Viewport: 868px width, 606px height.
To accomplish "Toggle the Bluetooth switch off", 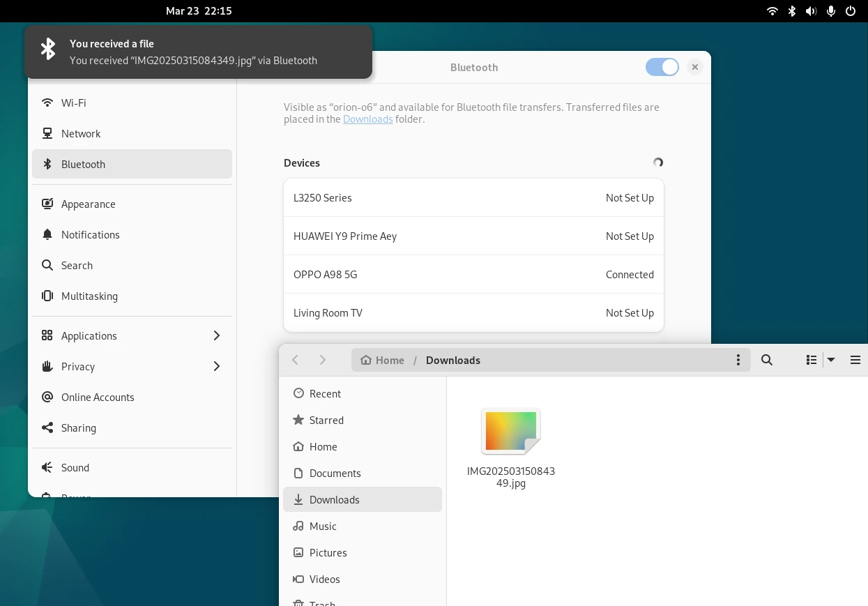I will tap(662, 67).
